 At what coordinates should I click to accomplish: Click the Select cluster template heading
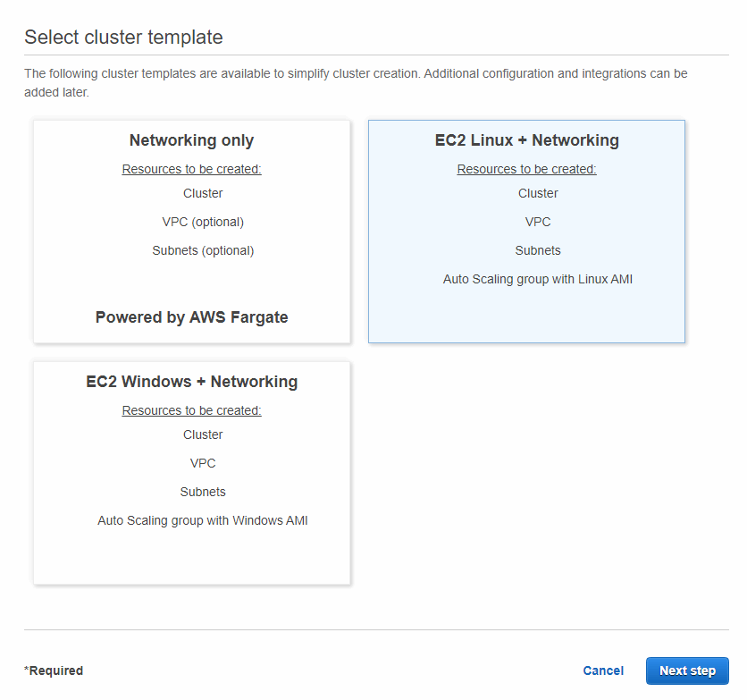[123, 38]
